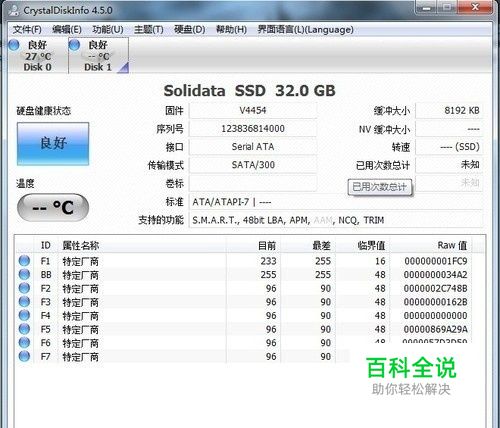Click the -- °C temperature button
Viewport: 500px width, 428px height.
tap(53, 207)
